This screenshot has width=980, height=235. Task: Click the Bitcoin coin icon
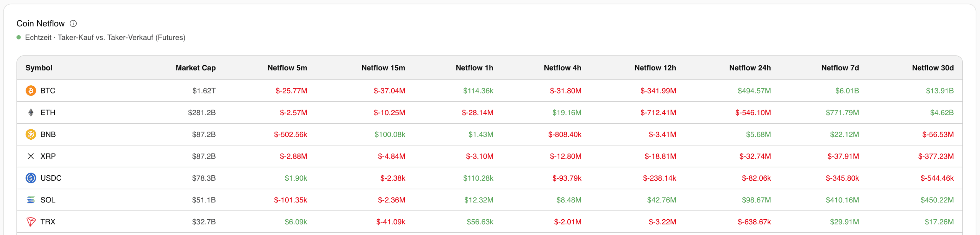[x=31, y=91]
